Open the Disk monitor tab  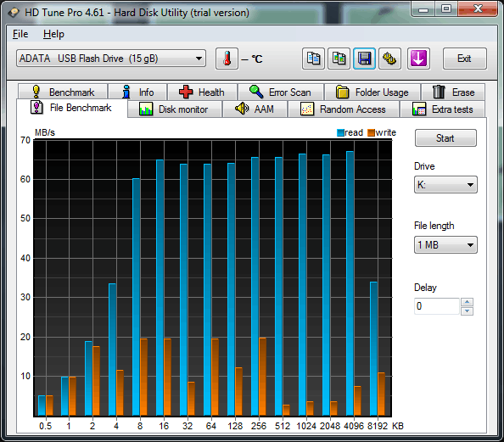click(174, 109)
